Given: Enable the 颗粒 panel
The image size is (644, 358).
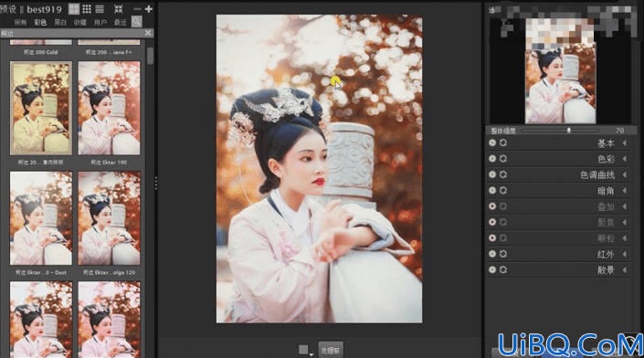Looking at the screenshot, I should point(492,238).
